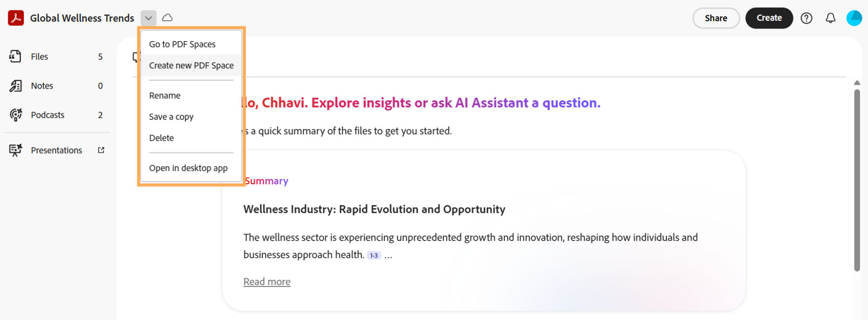This screenshot has width=868, height=320.
Task: Open the user profile avatar
Action: pyautogui.click(x=854, y=18)
